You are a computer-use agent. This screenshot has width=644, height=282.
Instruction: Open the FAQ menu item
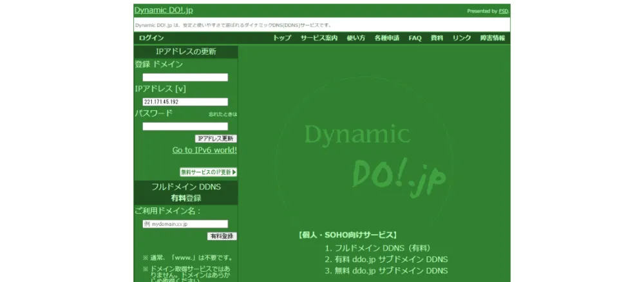tap(415, 38)
